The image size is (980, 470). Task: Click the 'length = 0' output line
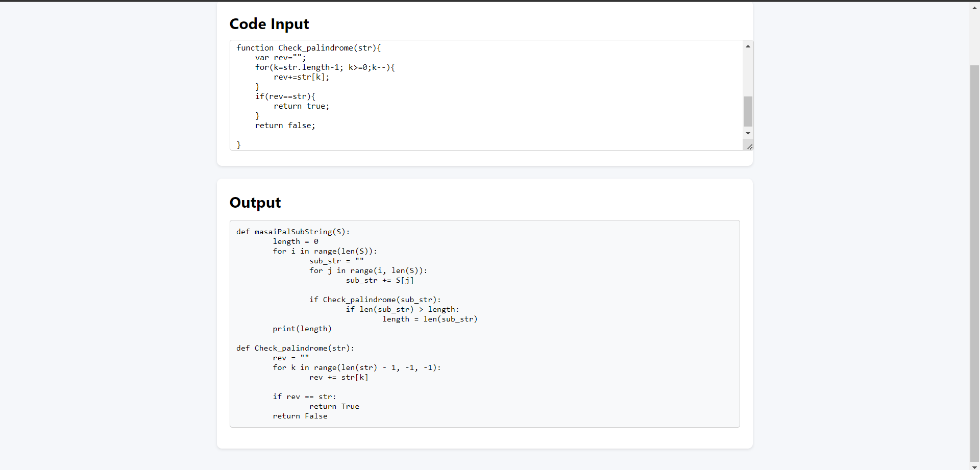tap(296, 241)
